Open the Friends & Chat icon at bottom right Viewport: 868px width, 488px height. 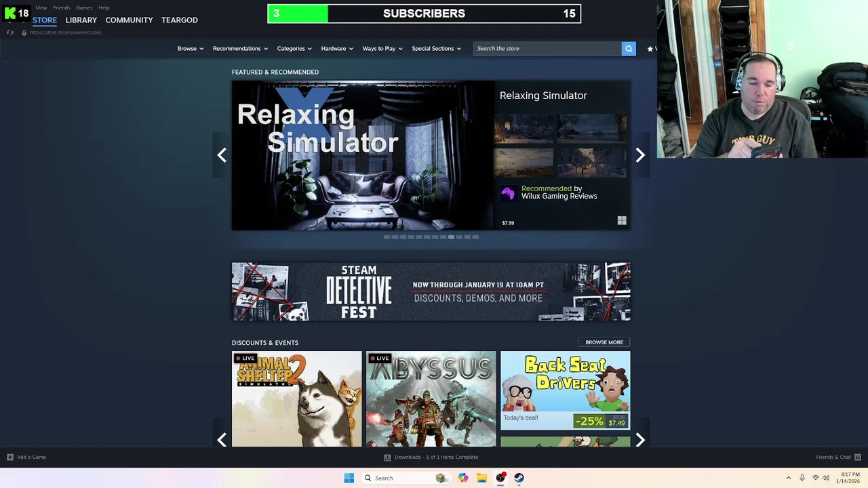(858, 457)
